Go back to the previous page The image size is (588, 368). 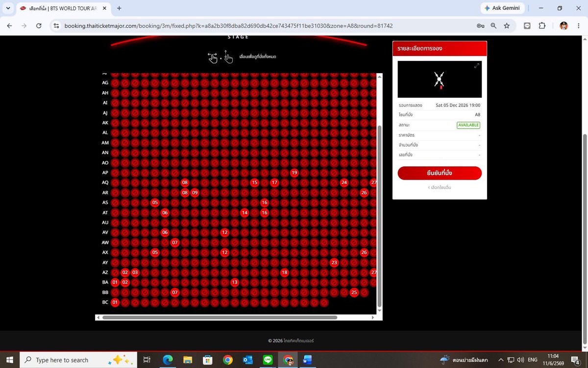(x=9, y=26)
